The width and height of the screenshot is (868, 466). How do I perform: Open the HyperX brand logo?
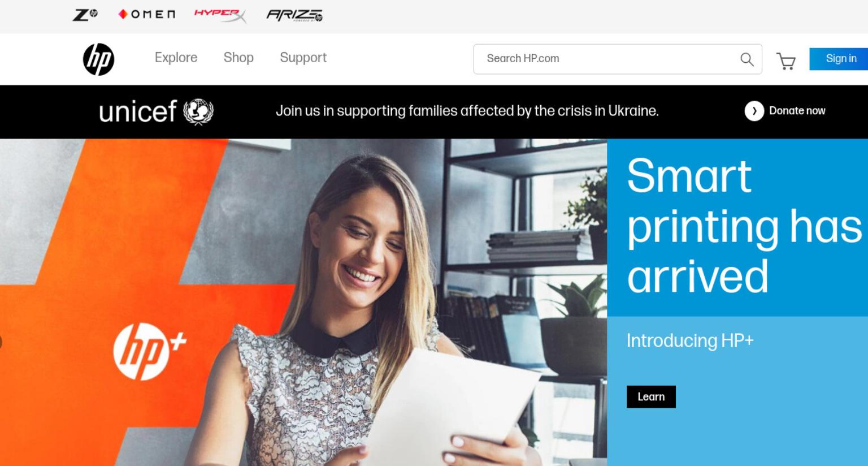[220, 15]
